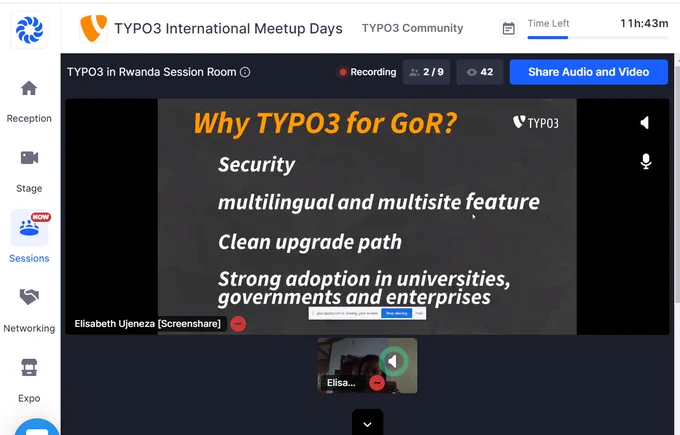Click the Recording indicator
Screen dimensions: 680x435
[368, 72]
